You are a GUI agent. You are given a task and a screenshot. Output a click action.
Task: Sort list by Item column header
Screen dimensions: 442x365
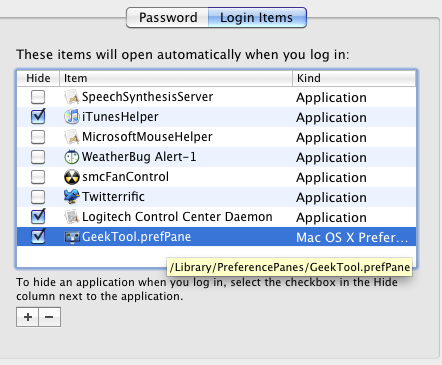(176, 78)
